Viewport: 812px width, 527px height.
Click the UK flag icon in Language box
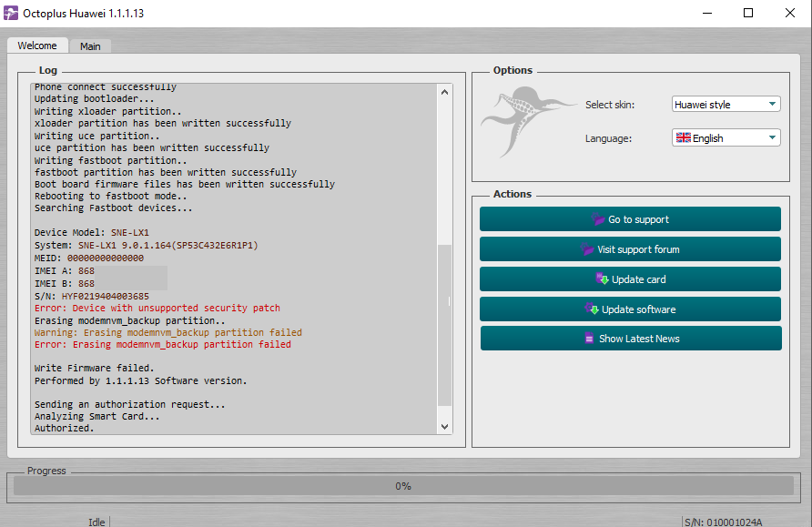pos(683,137)
